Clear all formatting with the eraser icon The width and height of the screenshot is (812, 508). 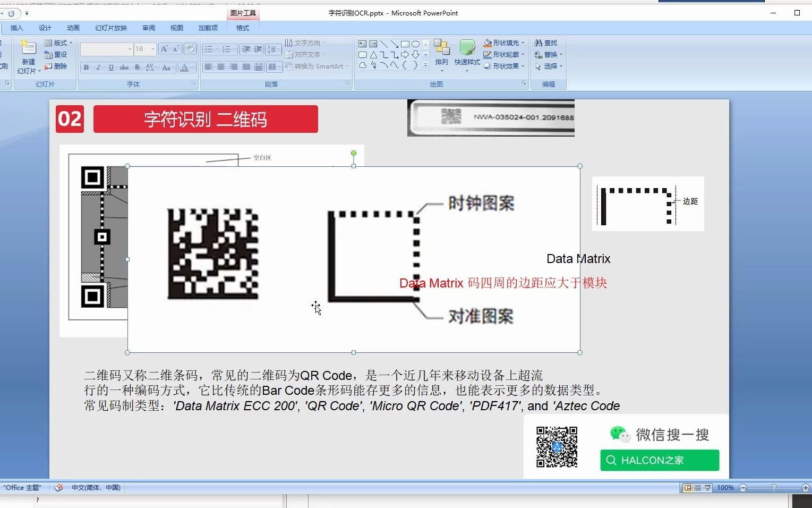click(x=190, y=49)
